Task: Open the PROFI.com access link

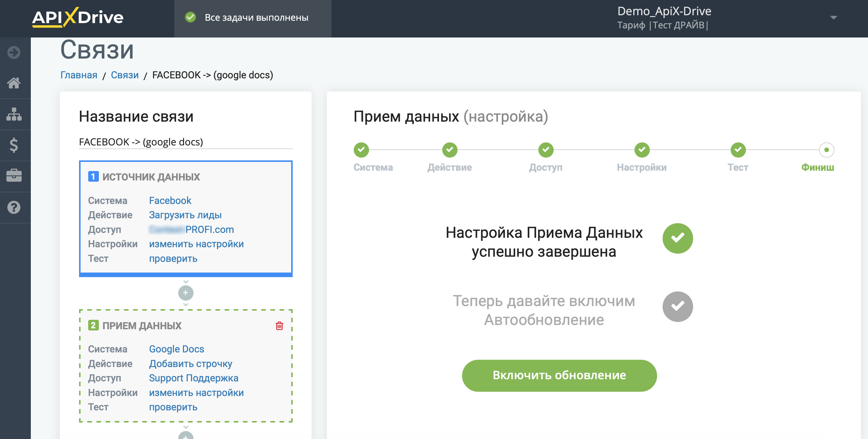Action: 191,229
